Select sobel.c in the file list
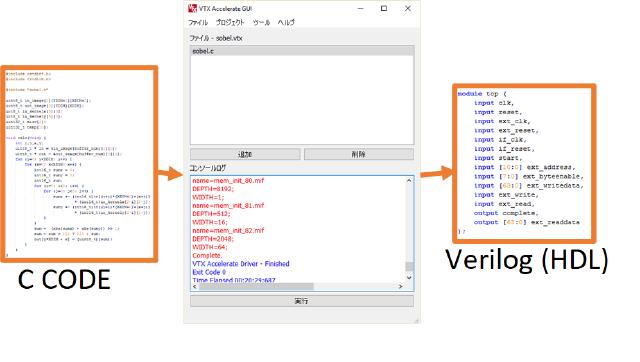Screen dimensions: 640x362 302,51
